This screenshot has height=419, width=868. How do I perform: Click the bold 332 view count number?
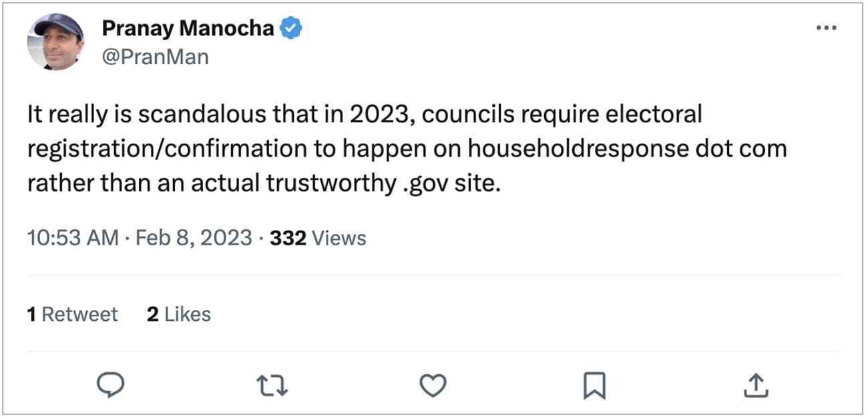288,238
